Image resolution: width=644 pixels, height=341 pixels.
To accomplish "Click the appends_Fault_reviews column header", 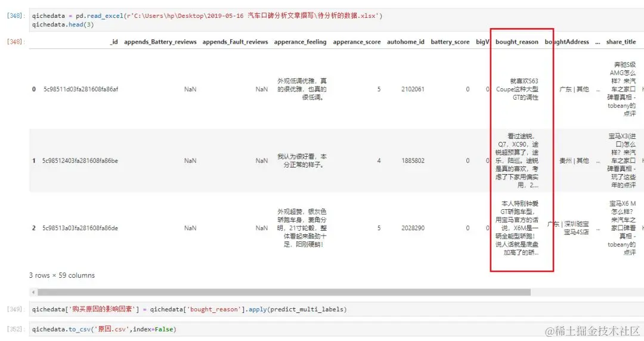I will coord(235,42).
